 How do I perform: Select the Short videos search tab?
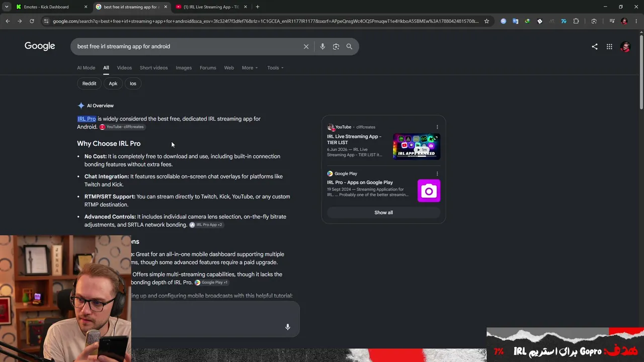[x=153, y=68]
